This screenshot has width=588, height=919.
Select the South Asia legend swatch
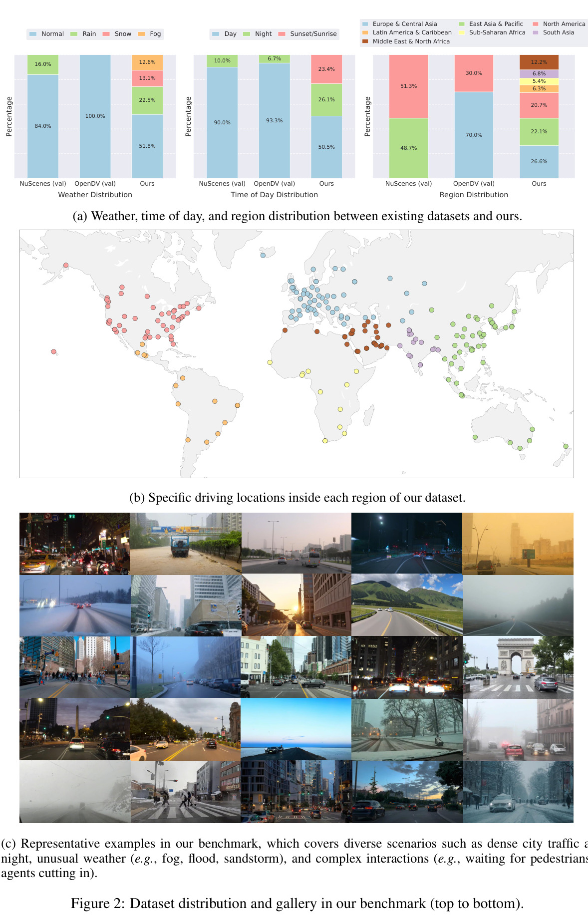[536, 32]
